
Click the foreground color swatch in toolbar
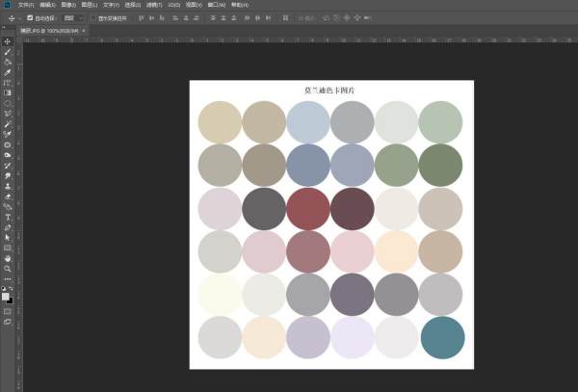point(6,295)
